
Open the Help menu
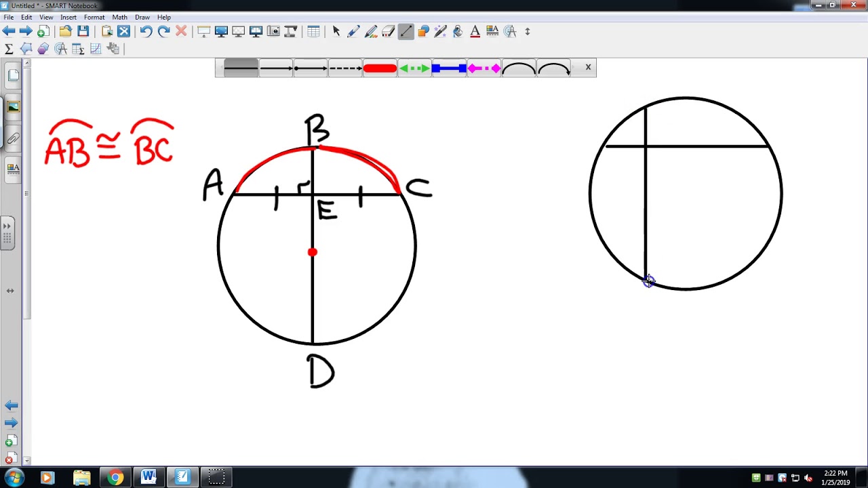pyautogui.click(x=164, y=17)
